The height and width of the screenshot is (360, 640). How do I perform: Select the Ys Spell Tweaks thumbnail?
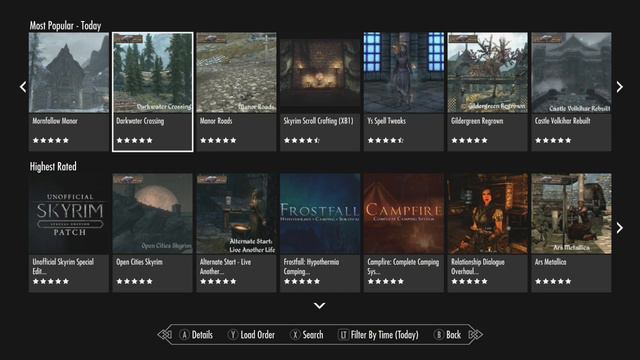(x=404, y=73)
